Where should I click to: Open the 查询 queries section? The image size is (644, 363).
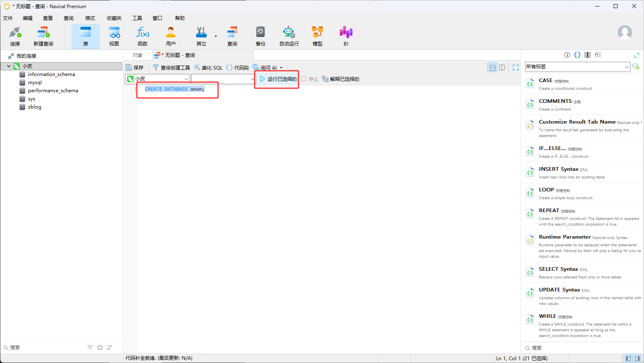click(x=232, y=36)
